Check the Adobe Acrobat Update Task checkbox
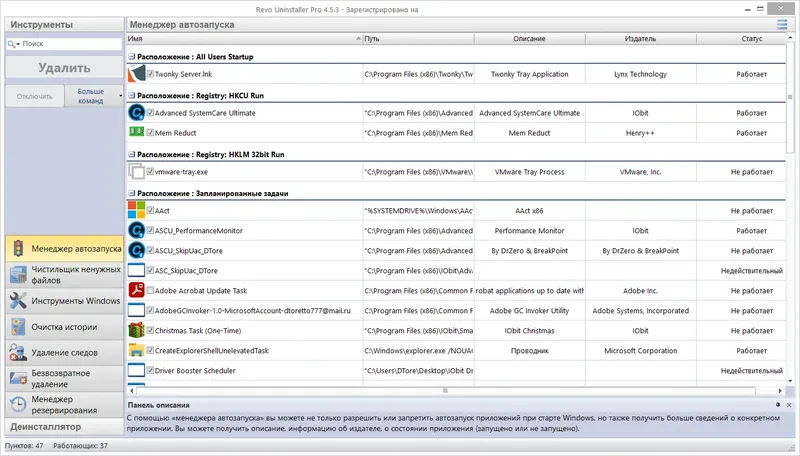Image resolution: width=800 pixels, height=456 pixels. 150,290
